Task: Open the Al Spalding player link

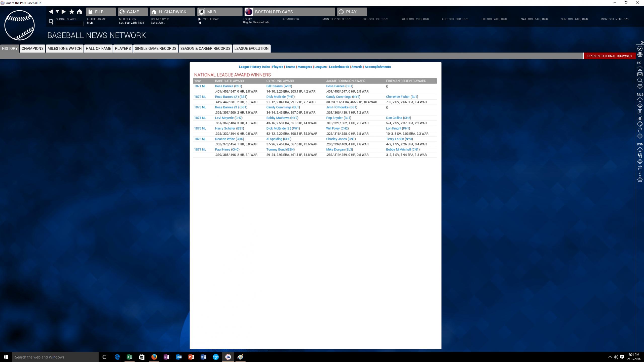Action: pos(274,139)
